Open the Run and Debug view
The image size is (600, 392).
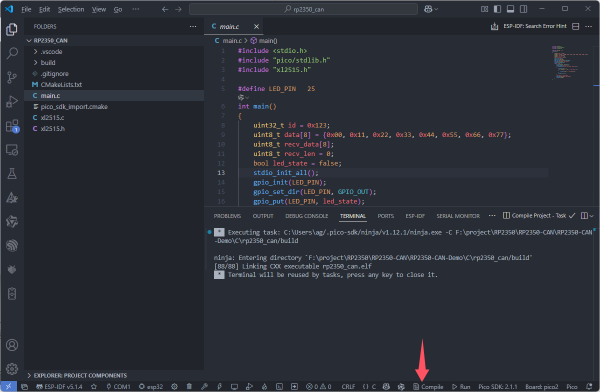point(12,101)
